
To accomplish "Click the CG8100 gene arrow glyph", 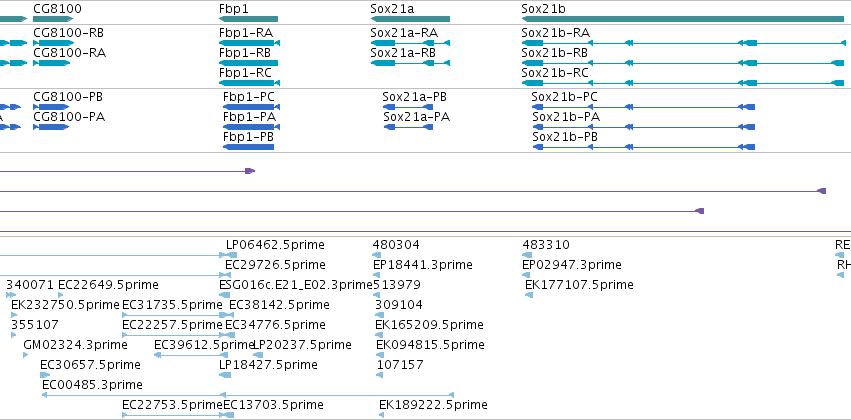I will (53, 19).
